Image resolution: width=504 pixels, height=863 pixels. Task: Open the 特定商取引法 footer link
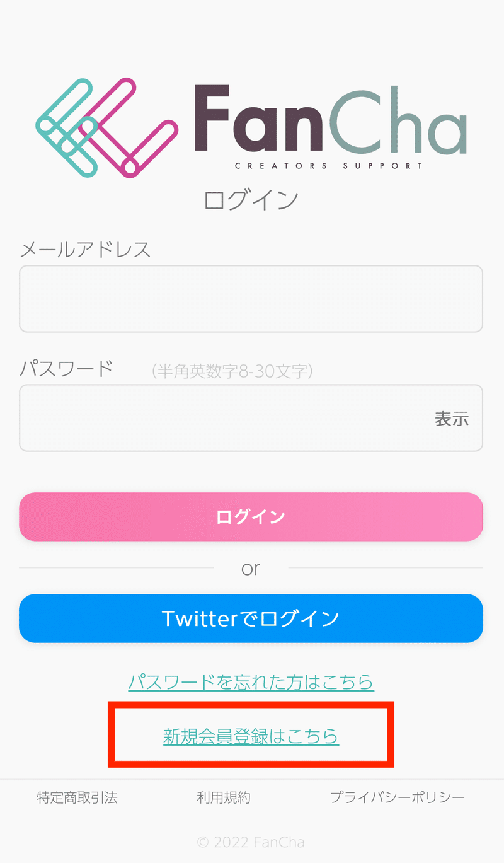77,797
